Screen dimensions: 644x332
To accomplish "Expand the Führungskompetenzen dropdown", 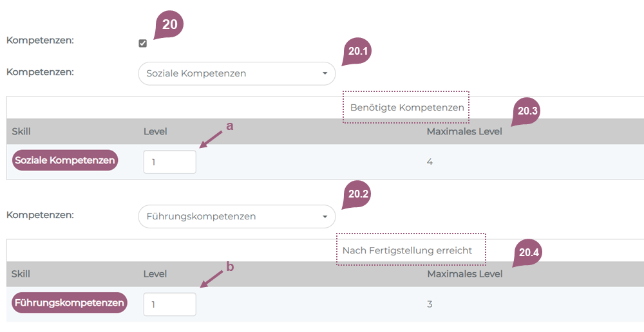I will pyautogui.click(x=236, y=216).
